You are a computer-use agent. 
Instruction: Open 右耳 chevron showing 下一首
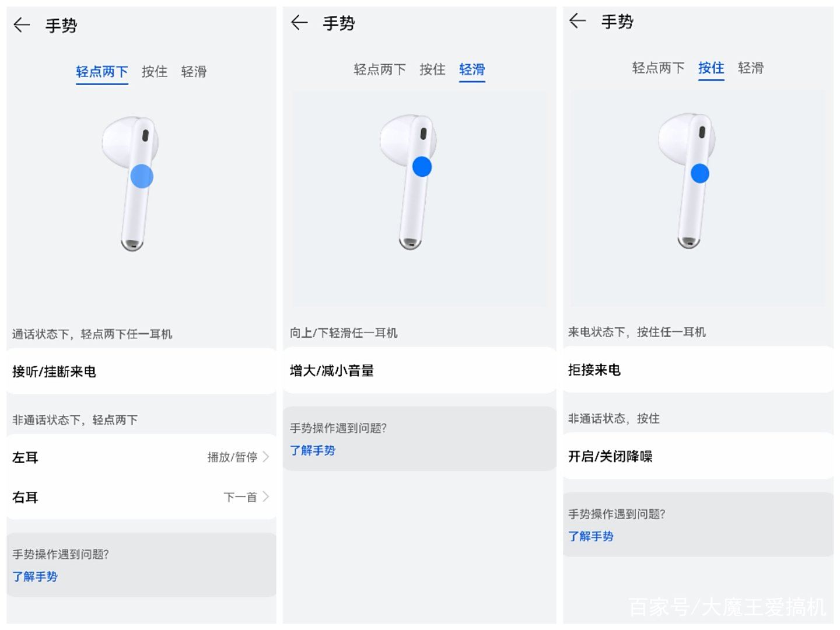pos(266,497)
